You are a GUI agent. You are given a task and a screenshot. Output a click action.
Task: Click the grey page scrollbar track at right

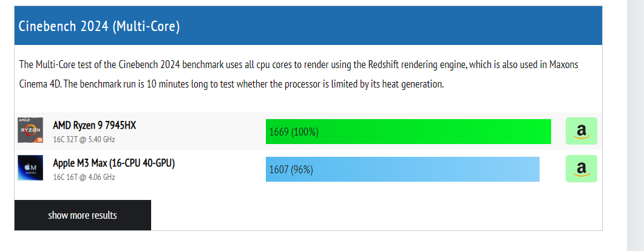(x=636, y=125)
